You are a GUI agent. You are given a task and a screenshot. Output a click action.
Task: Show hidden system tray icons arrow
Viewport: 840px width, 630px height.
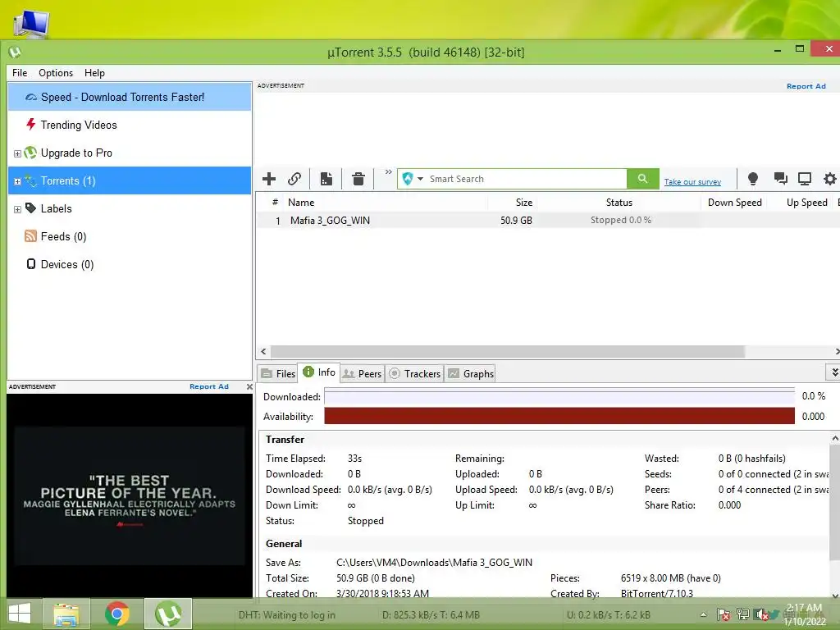703,615
